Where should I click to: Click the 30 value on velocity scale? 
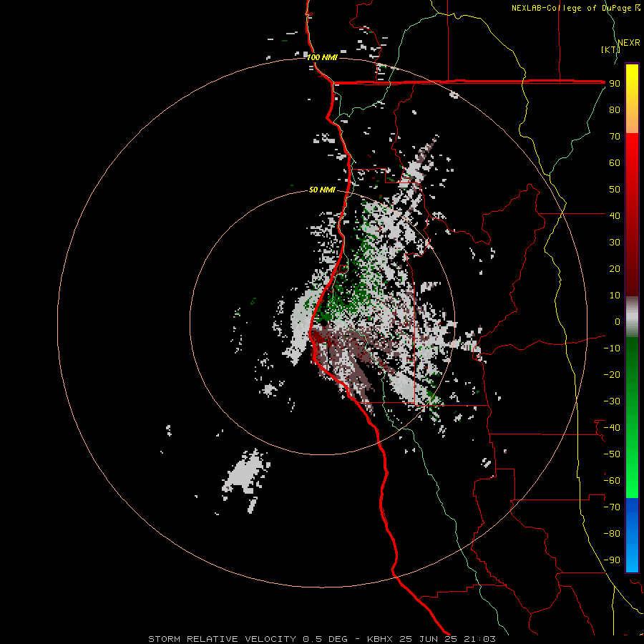(x=615, y=243)
